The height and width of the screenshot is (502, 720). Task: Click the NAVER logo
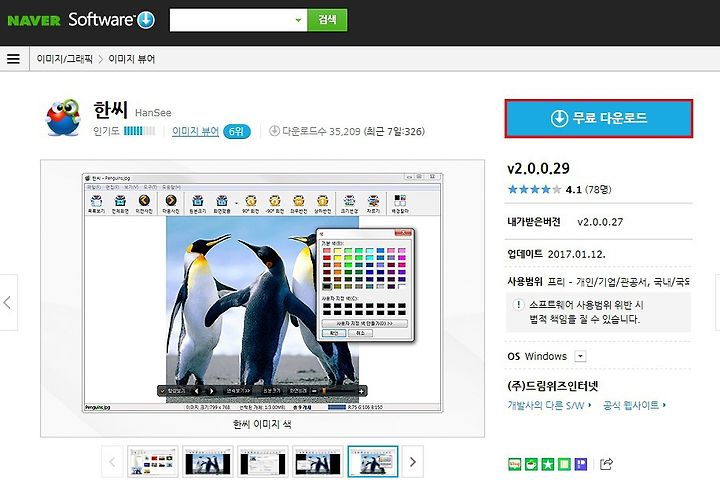pos(34,21)
